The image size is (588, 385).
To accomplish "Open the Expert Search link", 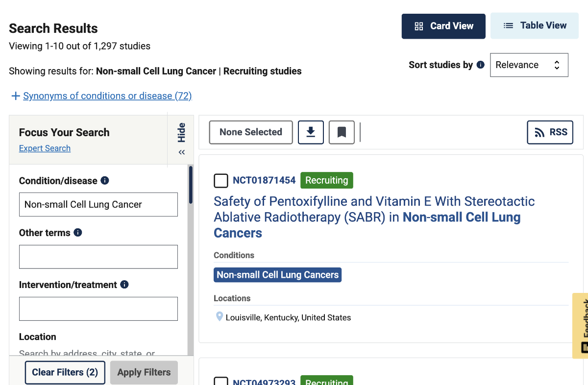I will pyautogui.click(x=45, y=148).
